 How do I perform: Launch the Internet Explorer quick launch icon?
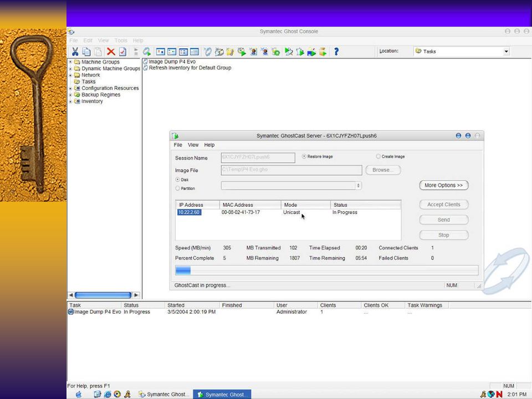click(x=108, y=394)
